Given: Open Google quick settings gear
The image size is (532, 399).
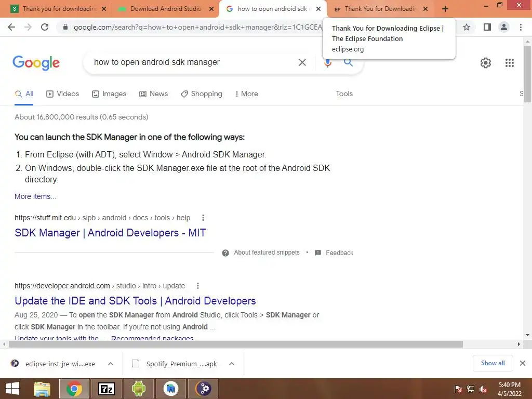Looking at the screenshot, I should (x=486, y=63).
